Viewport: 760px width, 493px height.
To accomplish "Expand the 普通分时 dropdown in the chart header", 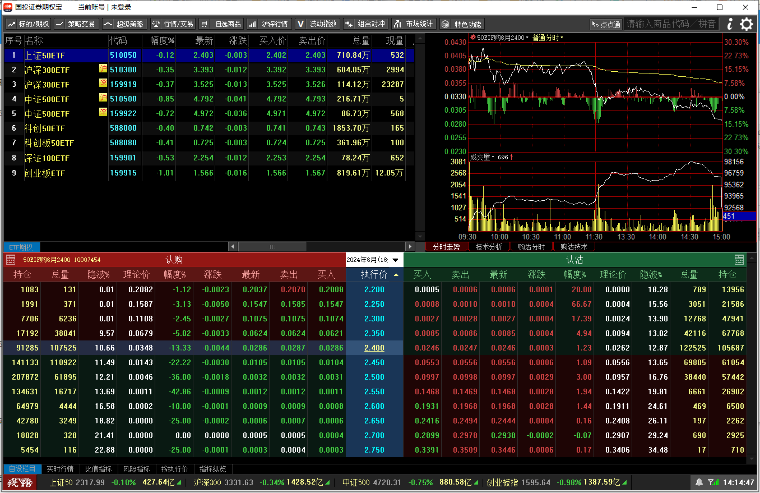I will 548,37.
